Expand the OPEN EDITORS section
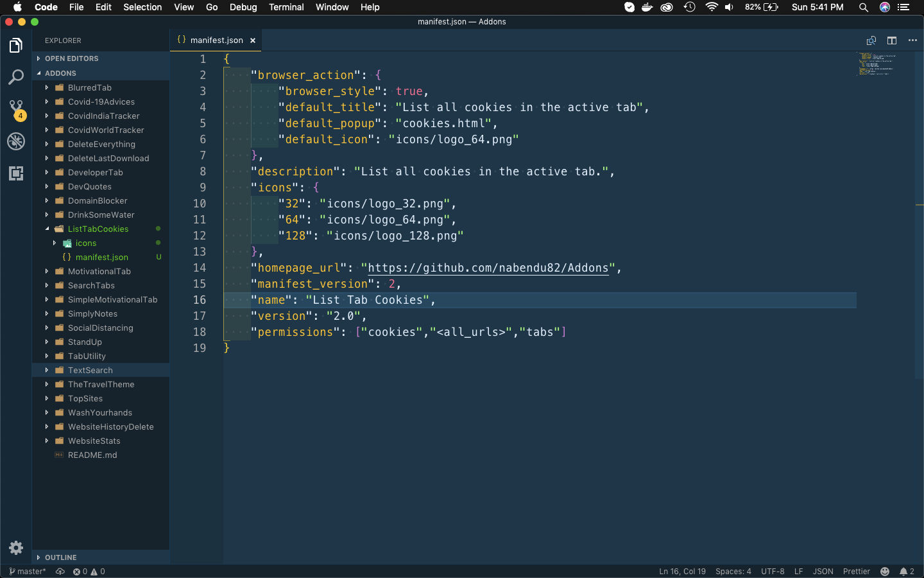 (x=101, y=58)
